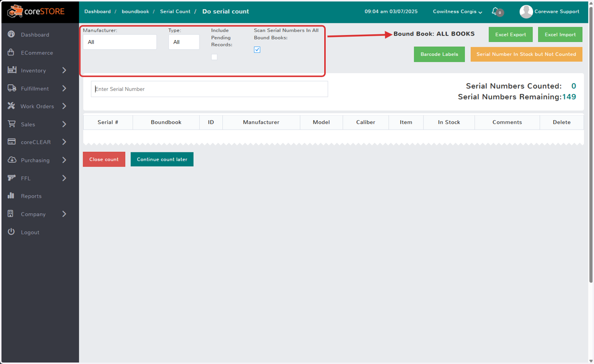594x364 pixels.
Task: Expand the Sales menu chevron
Action: 64,124
